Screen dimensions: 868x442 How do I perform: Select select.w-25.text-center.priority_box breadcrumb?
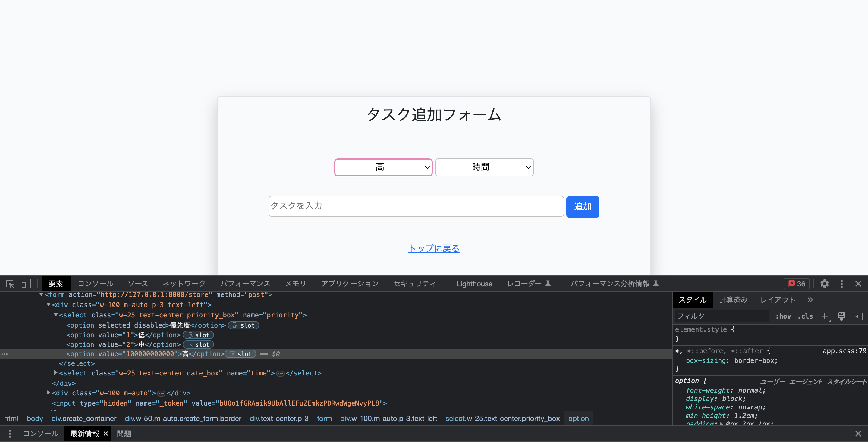tap(502, 419)
